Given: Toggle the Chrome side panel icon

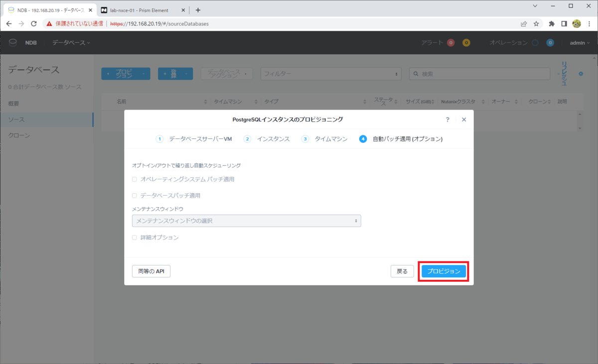Looking at the screenshot, I should point(564,23).
